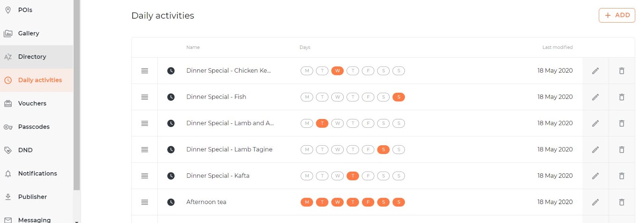Click the sidebar scroll down arrow
Viewport: 644px width, 223px height.
(76, 221)
